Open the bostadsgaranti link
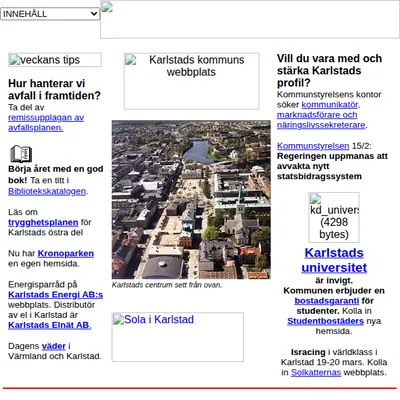This screenshot has height=400, width=400. (327, 301)
